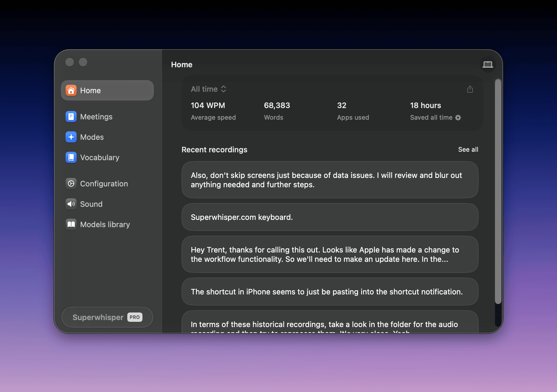The width and height of the screenshot is (557, 392).
Task: Switch to the Sound page
Action: [x=107, y=204]
